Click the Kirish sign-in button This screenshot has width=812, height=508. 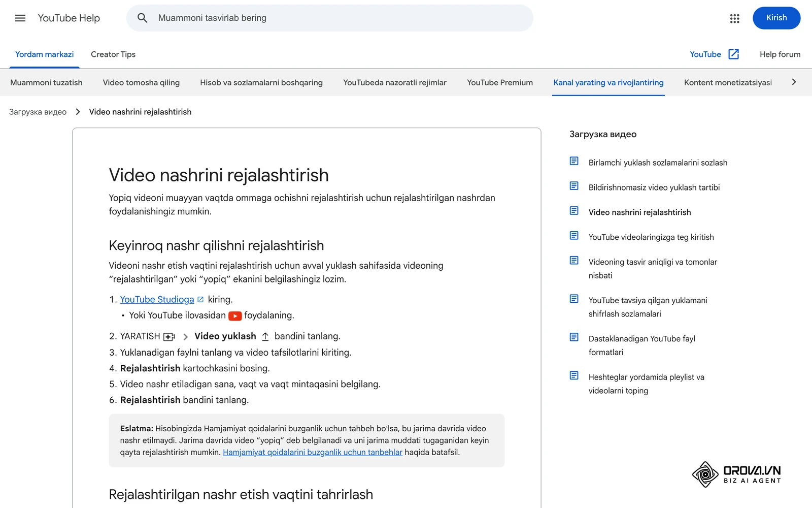pos(776,18)
